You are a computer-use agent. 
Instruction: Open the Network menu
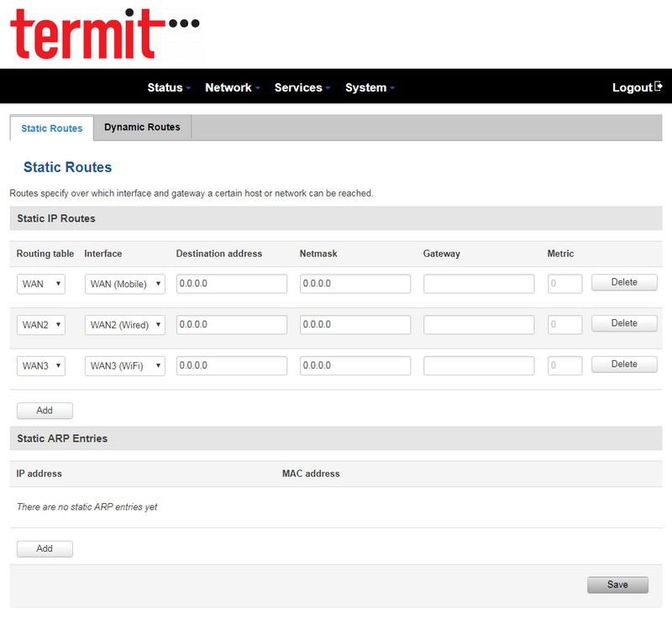click(232, 87)
